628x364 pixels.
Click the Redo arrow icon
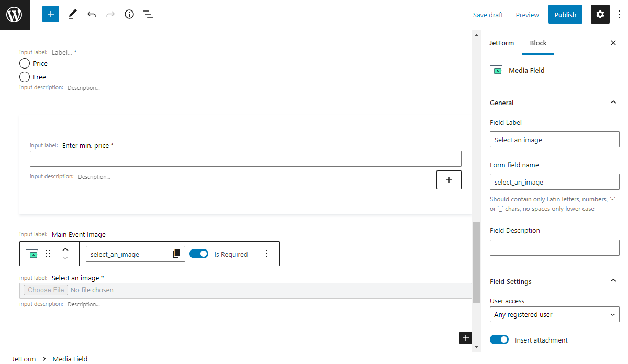110,14
